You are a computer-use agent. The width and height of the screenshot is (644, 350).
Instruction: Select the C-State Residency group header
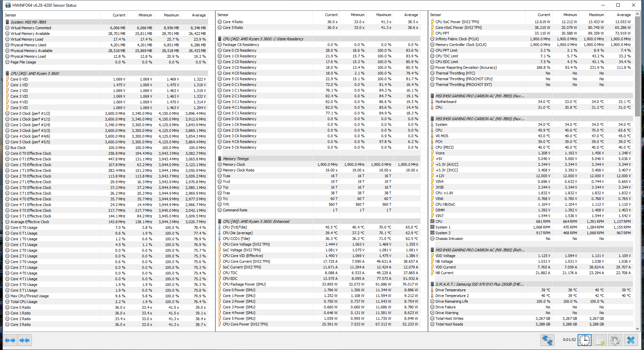pyautogui.click(x=318, y=39)
